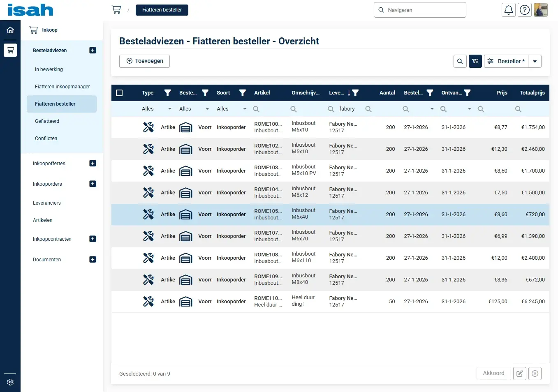Open the Besteller view dropdown arrow
Viewport: 558px width, 392px height.
click(535, 61)
